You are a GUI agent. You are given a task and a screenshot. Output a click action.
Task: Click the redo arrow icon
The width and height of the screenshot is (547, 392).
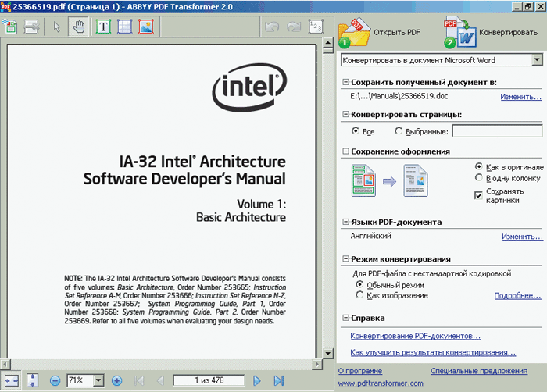pos(294,27)
